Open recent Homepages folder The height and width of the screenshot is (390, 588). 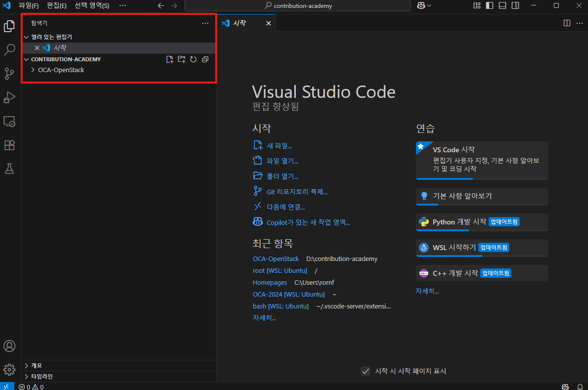click(270, 283)
